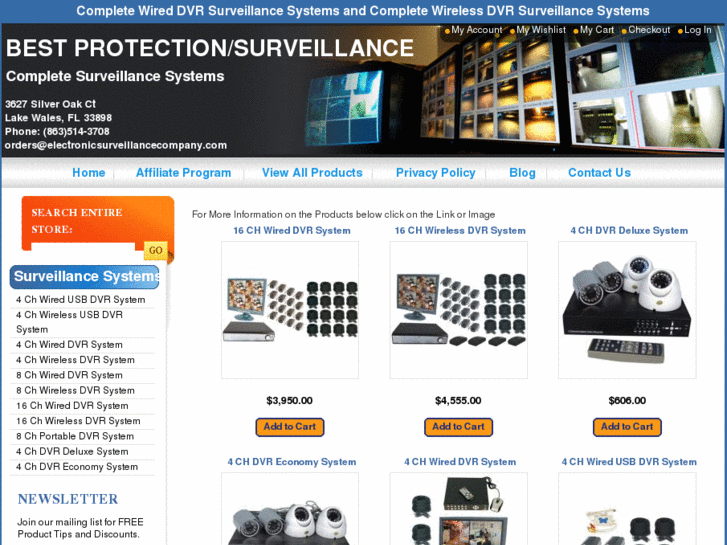727x545 pixels.
Task: Click the GO search button
Action: tap(155, 250)
